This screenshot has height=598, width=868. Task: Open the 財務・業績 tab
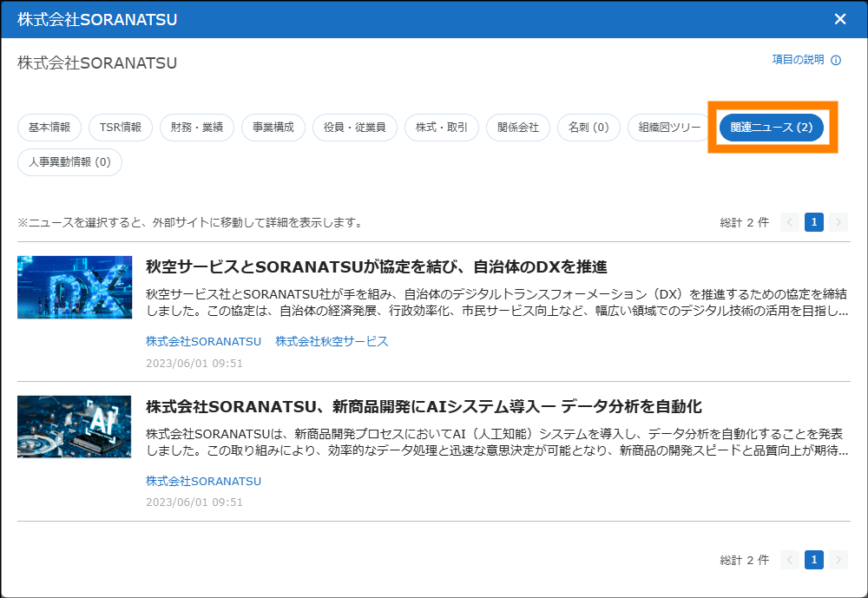197,128
